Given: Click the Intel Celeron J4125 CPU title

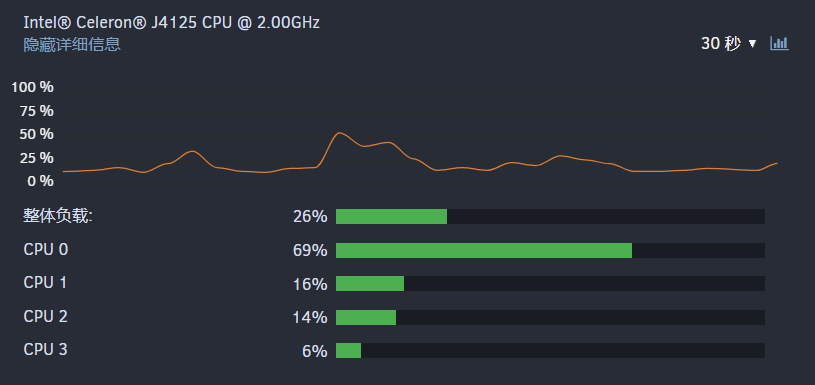Looking at the screenshot, I should (172, 23).
